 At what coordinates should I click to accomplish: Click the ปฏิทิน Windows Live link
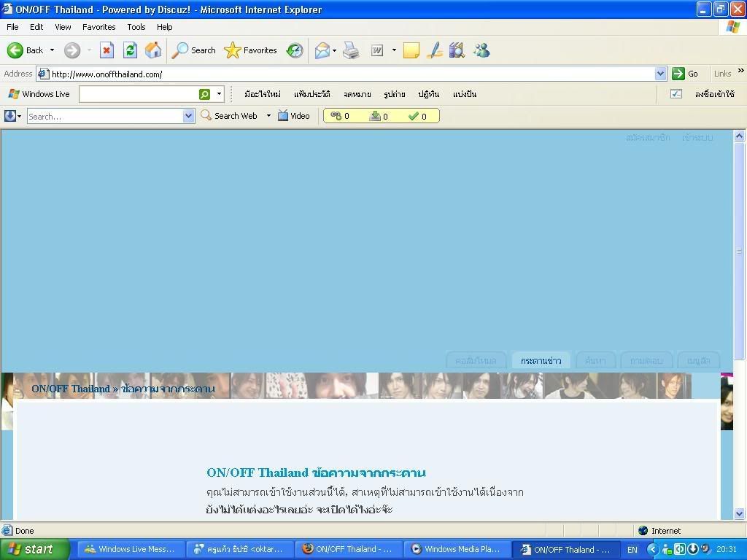pos(429,94)
